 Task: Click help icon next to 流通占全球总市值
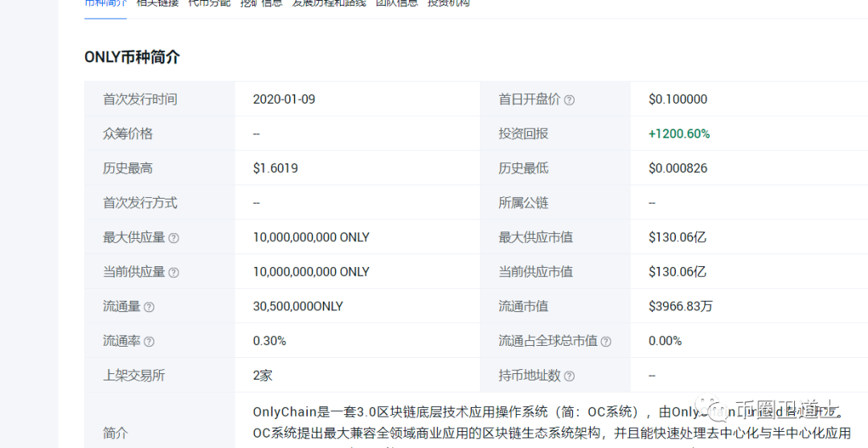606,341
